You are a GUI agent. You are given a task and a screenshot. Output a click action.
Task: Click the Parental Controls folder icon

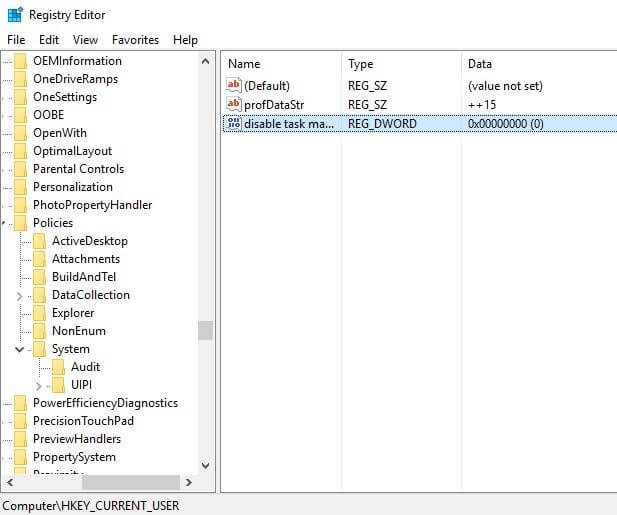(x=20, y=169)
